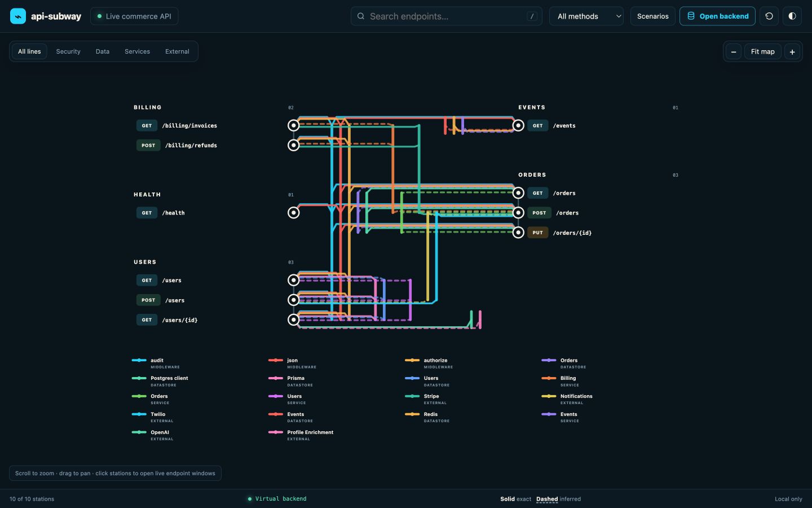
Task: Click the /events endpoint label
Action: [x=564, y=126]
